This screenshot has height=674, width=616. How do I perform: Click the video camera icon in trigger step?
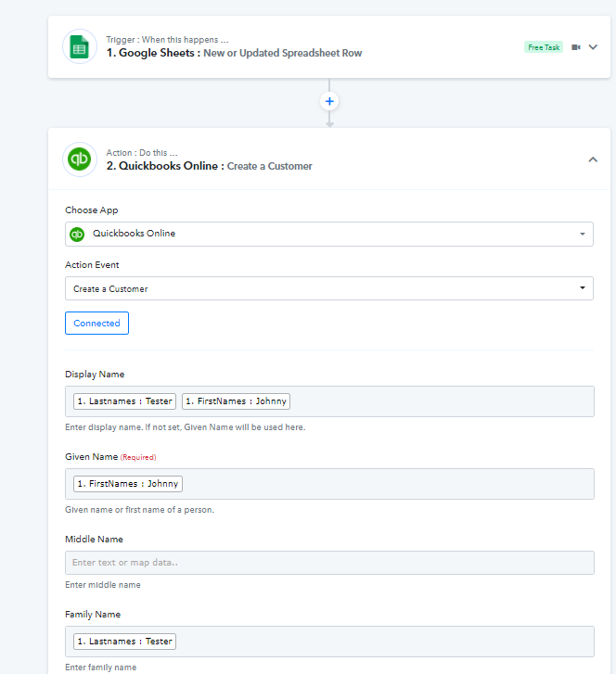(x=576, y=47)
